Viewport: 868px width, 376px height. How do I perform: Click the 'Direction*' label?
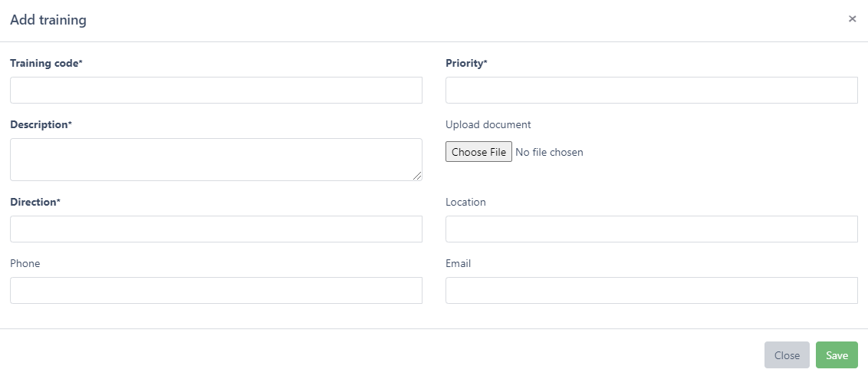coord(35,202)
